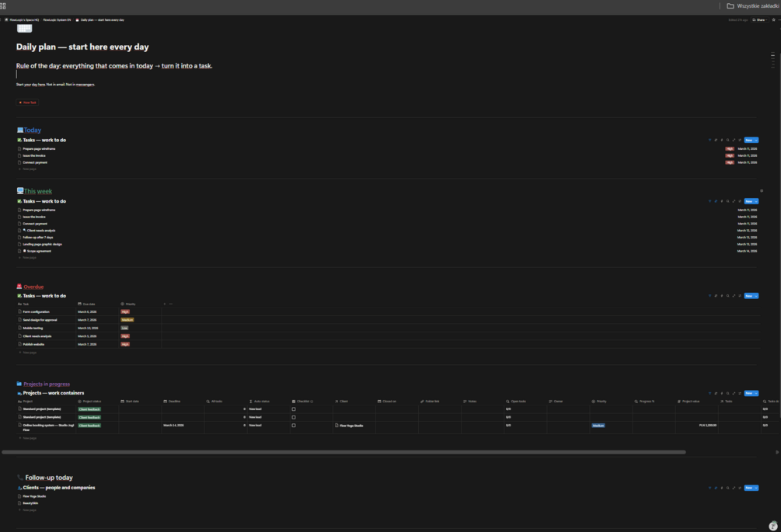781x532 pixels.
Task: Expand the New button arrow in the Clients database
Action: click(x=756, y=489)
